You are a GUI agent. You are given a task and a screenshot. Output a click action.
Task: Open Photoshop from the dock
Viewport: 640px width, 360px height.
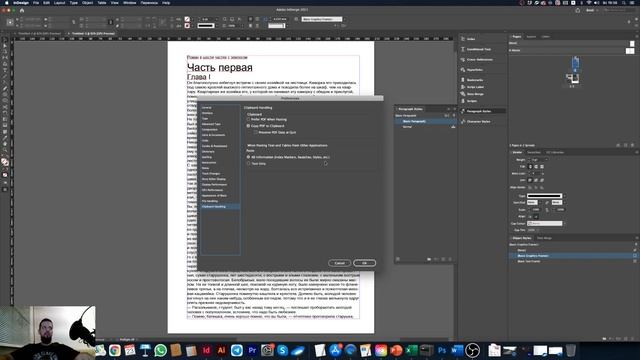tap(442, 350)
